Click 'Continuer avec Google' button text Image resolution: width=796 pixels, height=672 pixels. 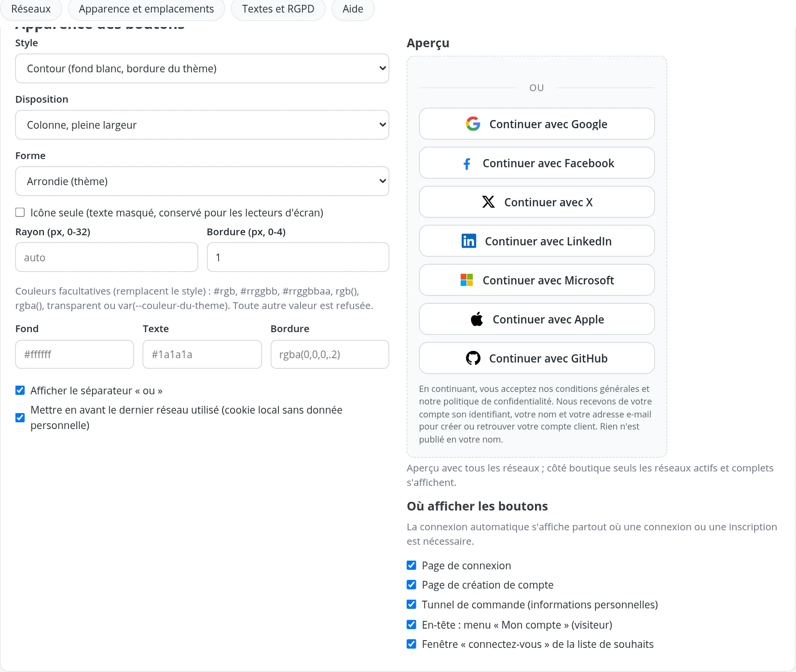coord(548,124)
